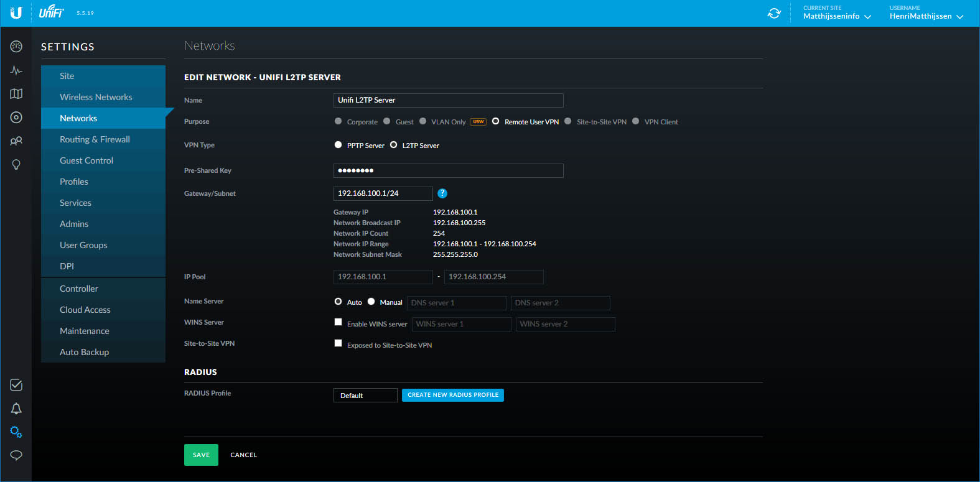
Task: Open Wireless Networks settings section
Action: click(96, 97)
